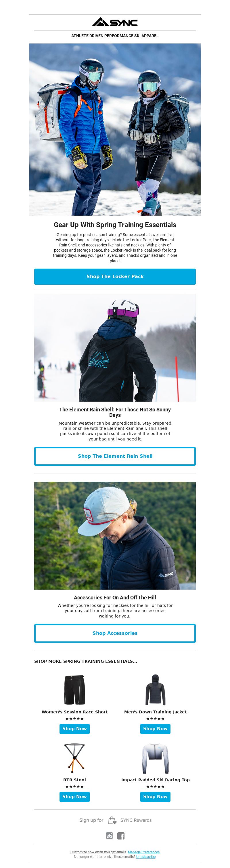The image size is (230, 868).
Task: Click the Shop The Locker Pack button
Action: tap(115, 276)
